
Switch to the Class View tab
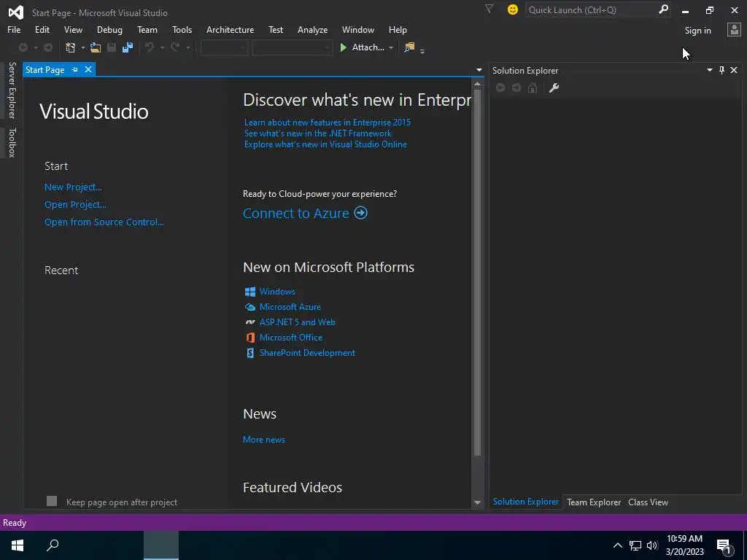pyautogui.click(x=648, y=502)
